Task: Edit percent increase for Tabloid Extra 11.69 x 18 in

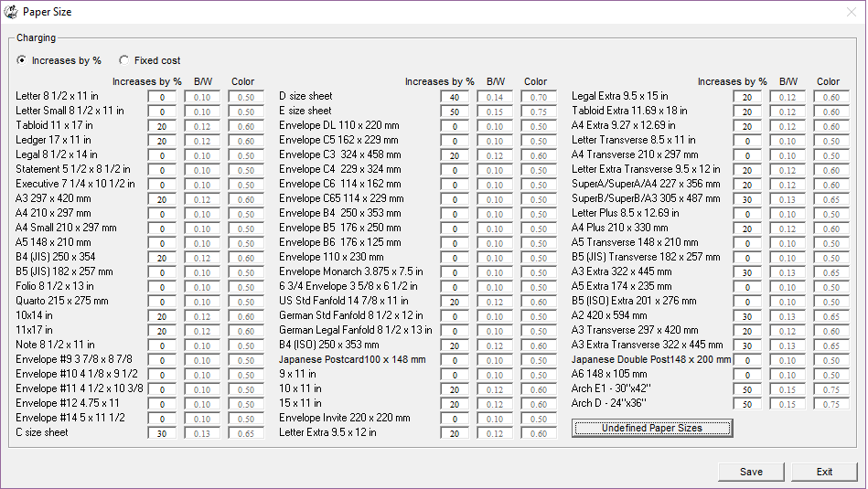Action: click(x=747, y=112)
